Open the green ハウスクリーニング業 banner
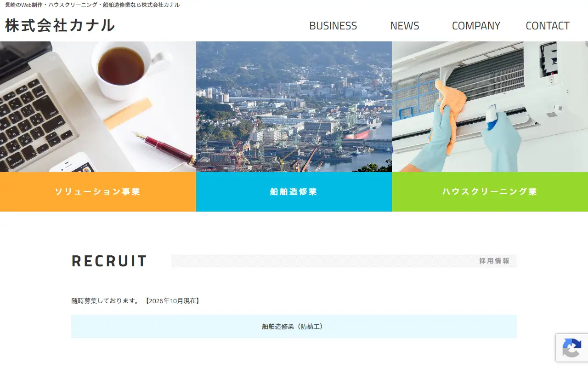The image size is (588, 368). point(490,192)
